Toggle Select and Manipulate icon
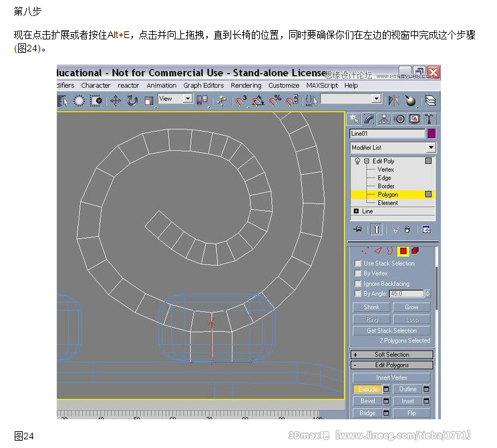497x448 pixels. pyautogui.click(x=222, y=101)
